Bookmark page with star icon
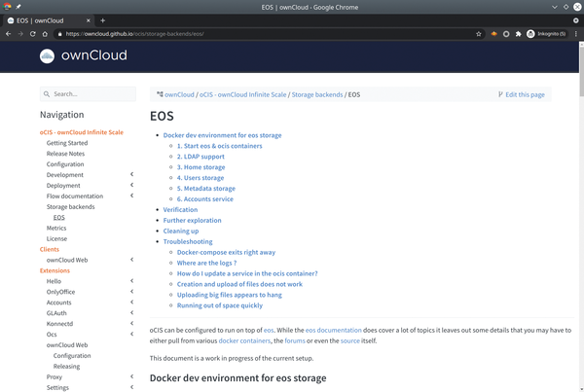584x392 pixels. [x=479, y=34]
